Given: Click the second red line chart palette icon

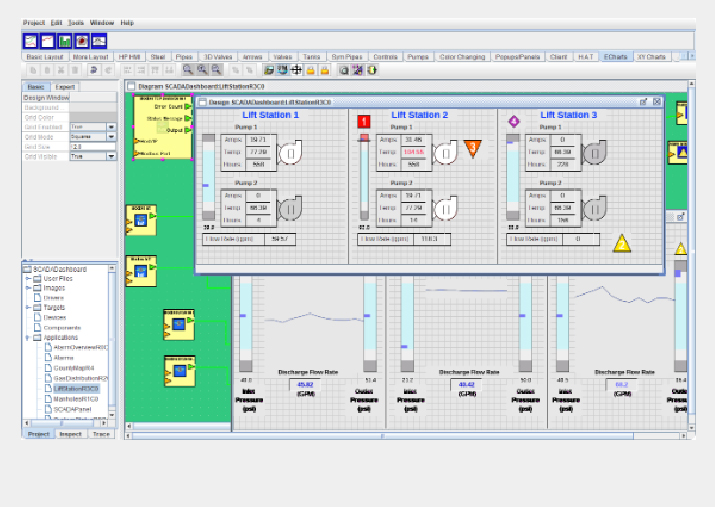Looking at the screenshot, I should (x=48, y=41).
